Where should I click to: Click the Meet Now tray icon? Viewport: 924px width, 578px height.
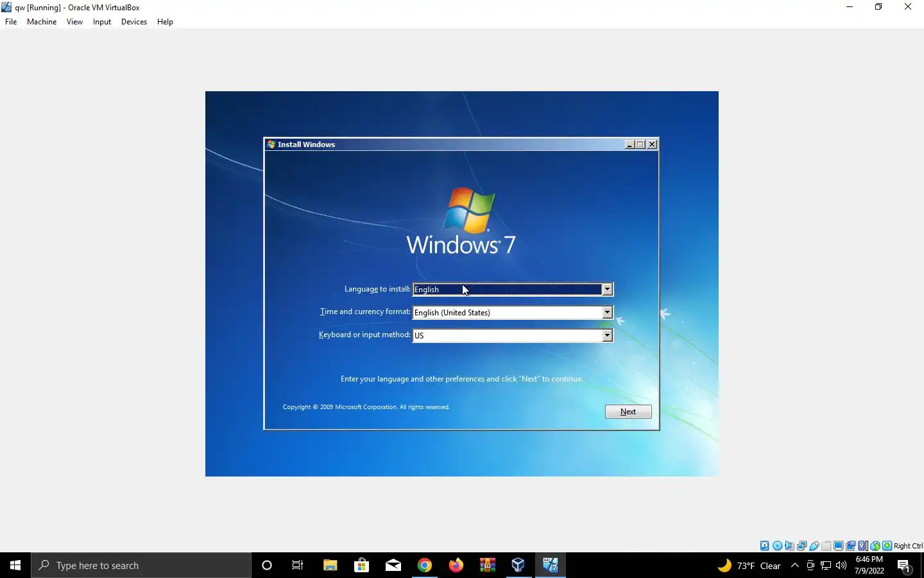810,565
